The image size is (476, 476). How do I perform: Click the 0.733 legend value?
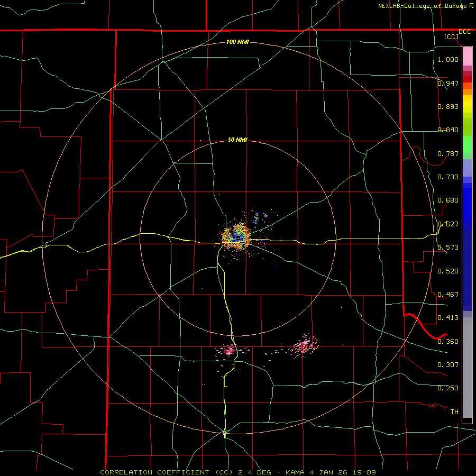(448, 177)
